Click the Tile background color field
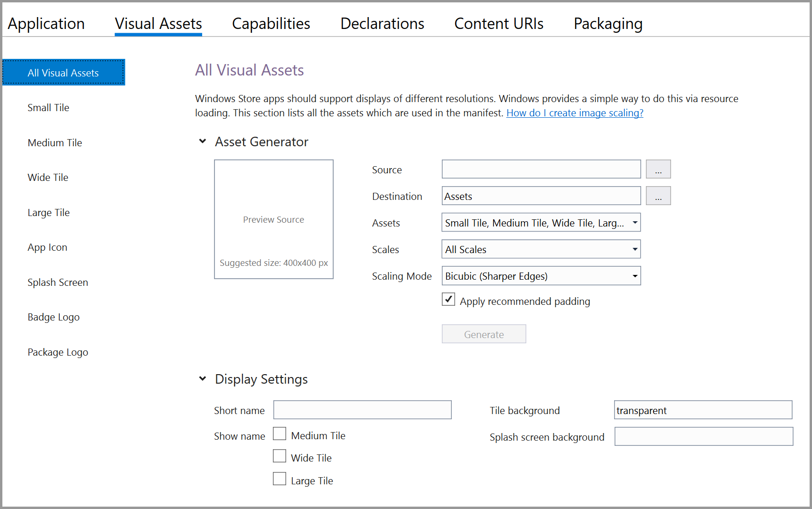The width and height of the screenshot is (812, 509). pos(703,410)
